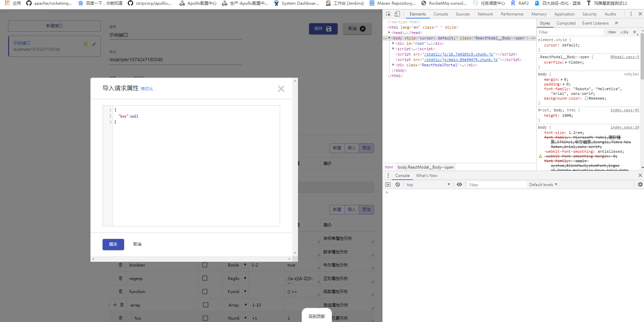This screenshot has height=322, width=644.
Task: Toggle the checkbox on the array row
Action: coord(205,305)
